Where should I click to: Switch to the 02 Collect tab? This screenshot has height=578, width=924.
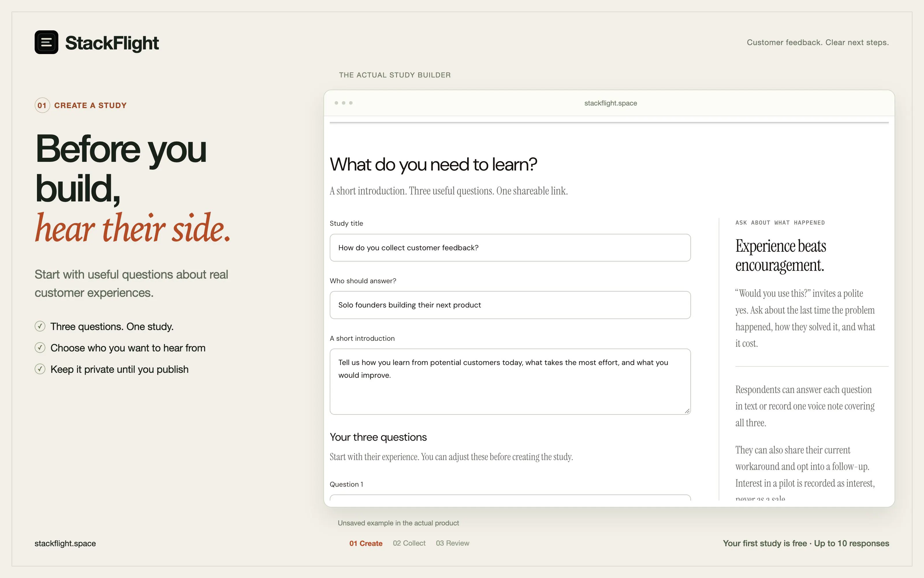point(409,543)
